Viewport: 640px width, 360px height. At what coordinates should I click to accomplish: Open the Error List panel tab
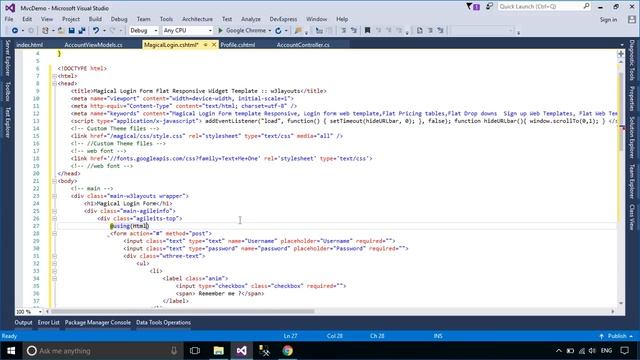49,322
